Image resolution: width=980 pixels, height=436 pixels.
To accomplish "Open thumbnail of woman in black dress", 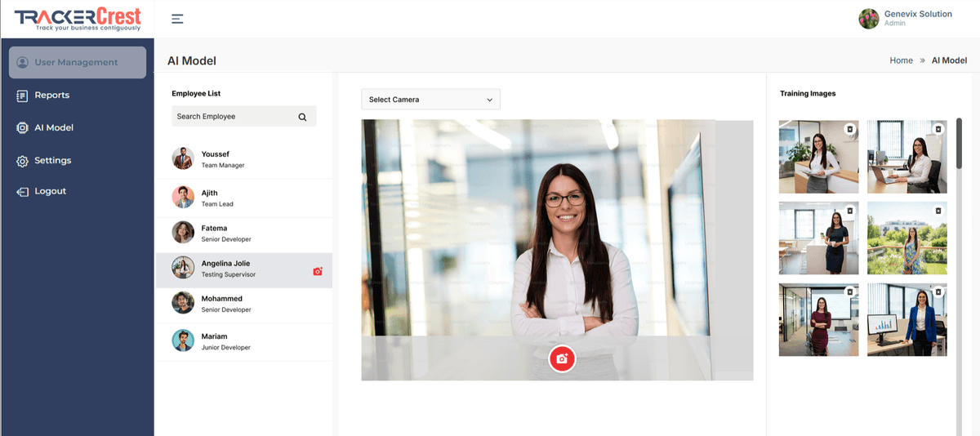I will point(818,238).
